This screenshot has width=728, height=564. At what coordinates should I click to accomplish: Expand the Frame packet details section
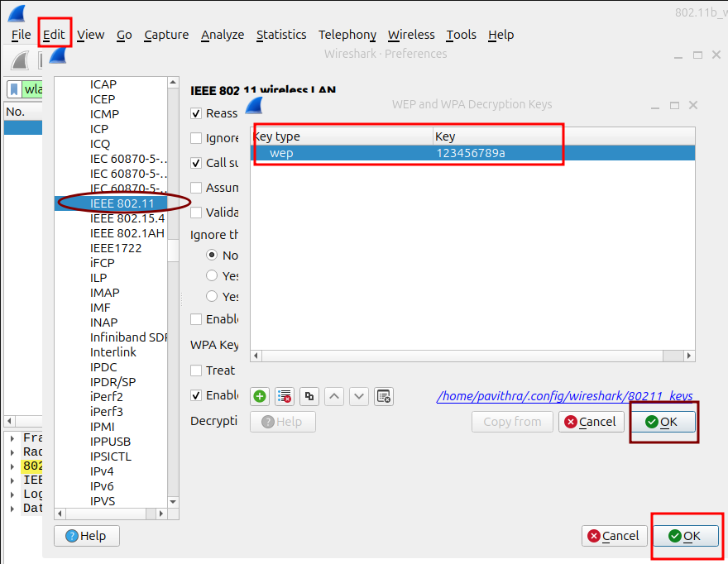[11, 437]
